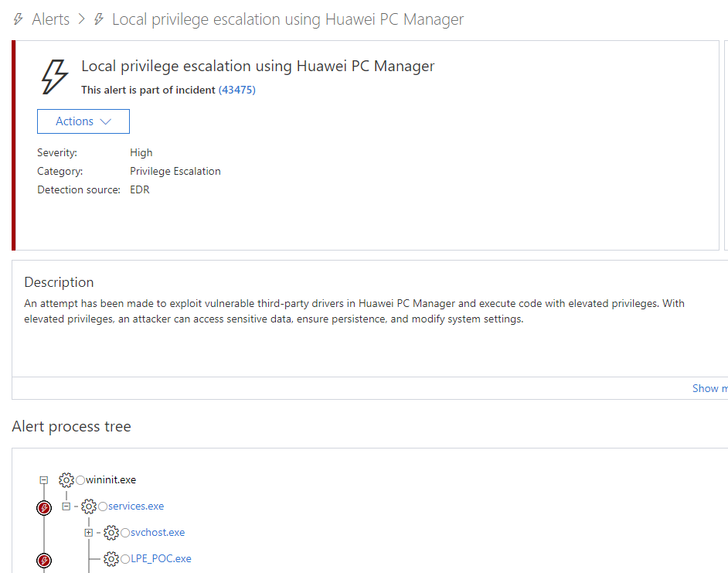Click the Show more link

708,388
